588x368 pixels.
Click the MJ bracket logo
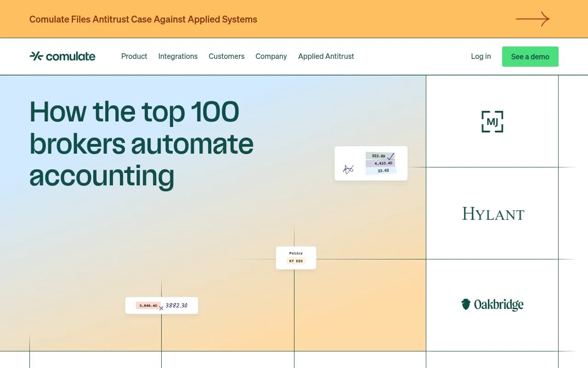pyautogui.click(x=492, y=121)
